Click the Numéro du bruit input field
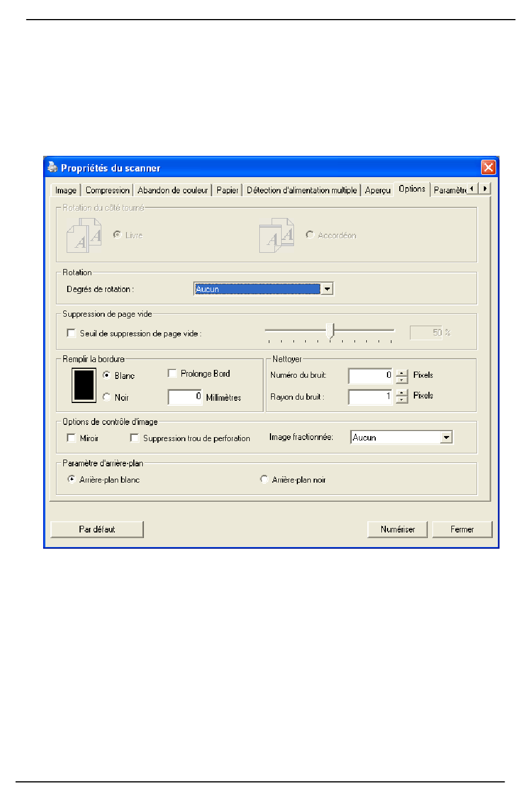 click(370, 376)
